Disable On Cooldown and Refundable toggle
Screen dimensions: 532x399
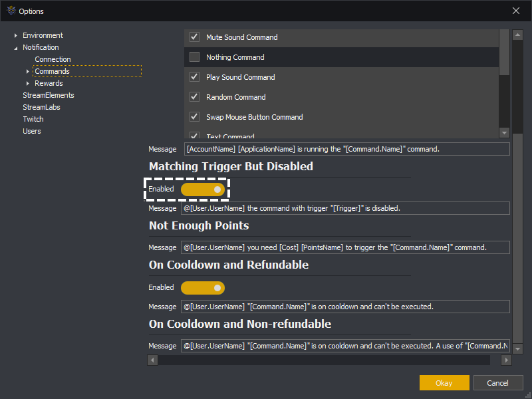203,288
